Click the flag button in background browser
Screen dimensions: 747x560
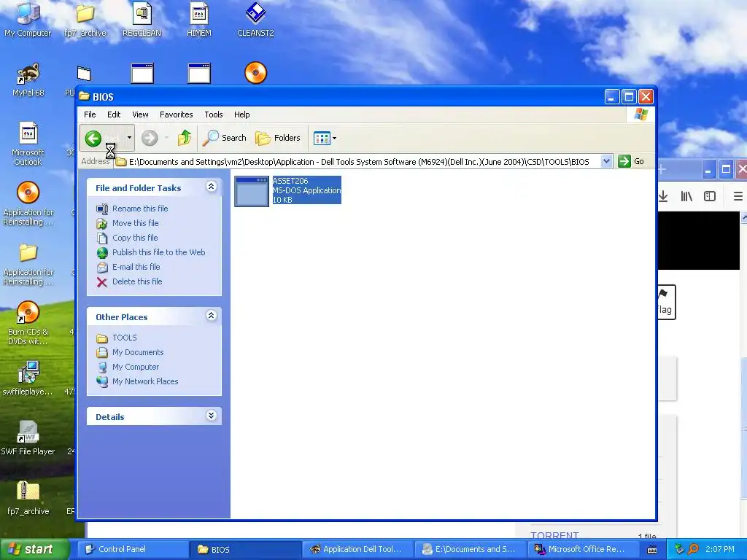666,302
